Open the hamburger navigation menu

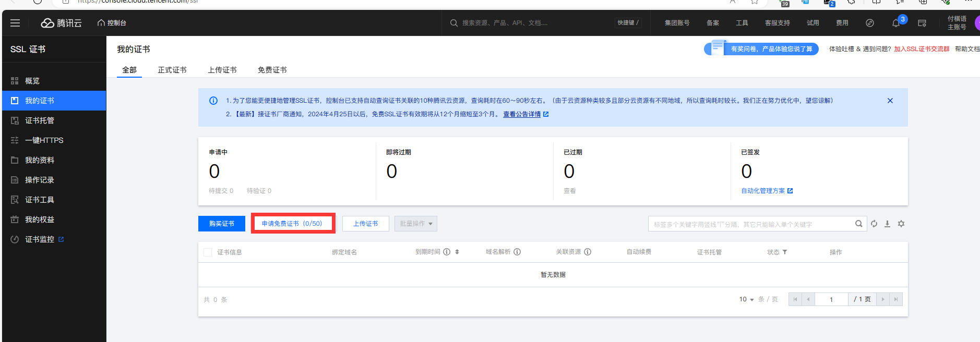[15, 23]
